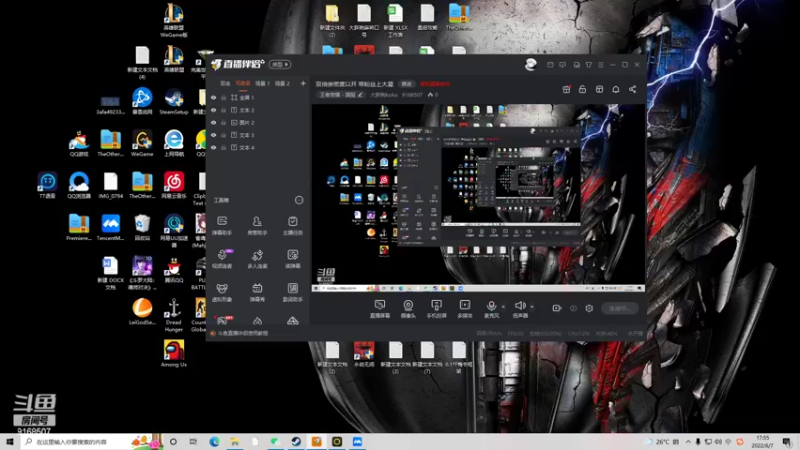Screen dimensions: 800x450
Task: Open the 房管助手 tool
Action: (257, 225)
